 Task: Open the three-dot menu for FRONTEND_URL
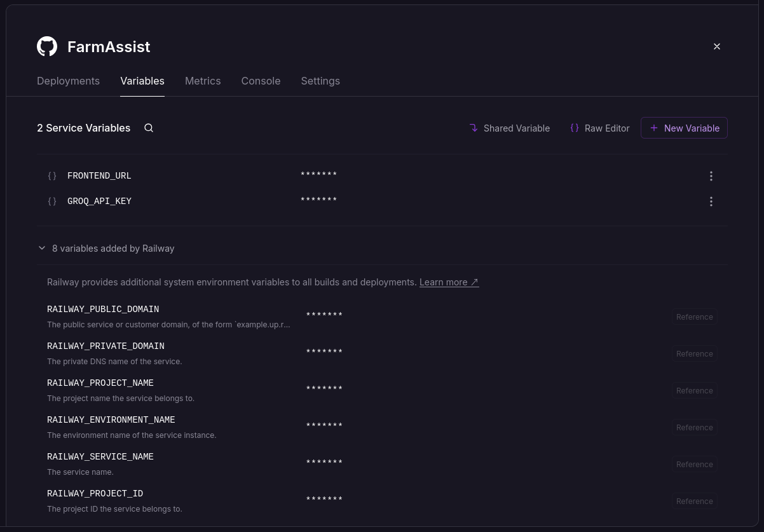tap(711, 176)
